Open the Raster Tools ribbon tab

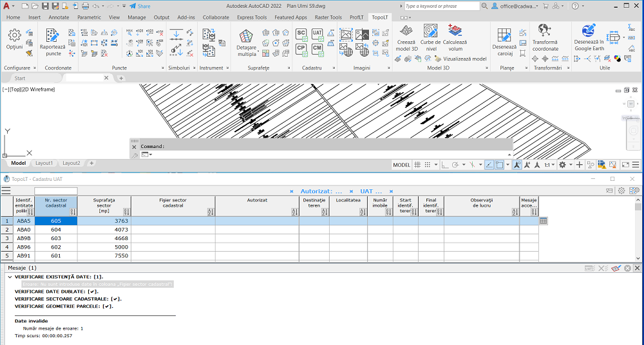(x=328, y=17)
